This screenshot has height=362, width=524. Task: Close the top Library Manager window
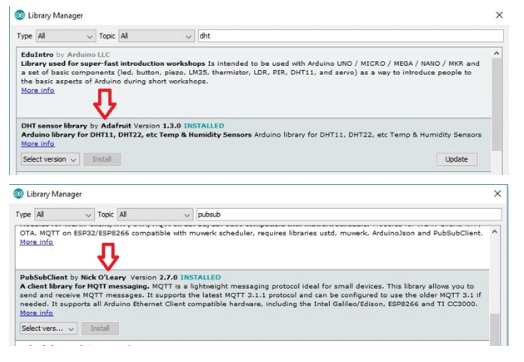499,15
